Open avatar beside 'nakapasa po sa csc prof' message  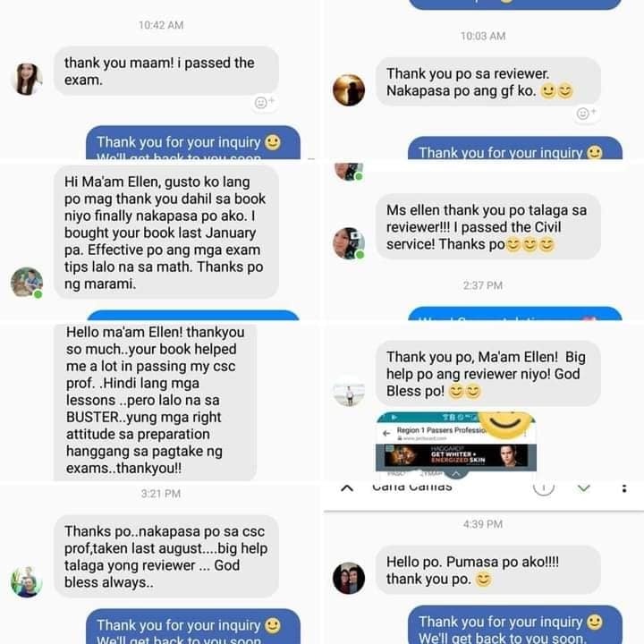pos(27,582)
